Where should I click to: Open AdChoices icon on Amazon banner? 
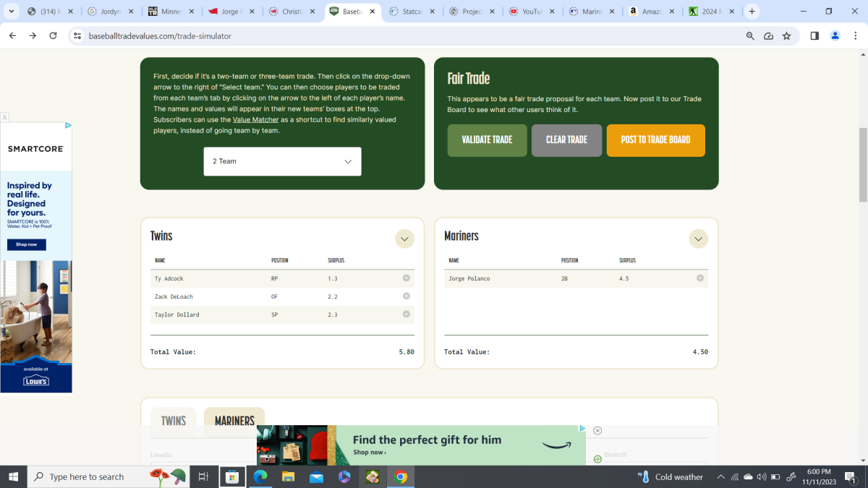pos(582,429)
